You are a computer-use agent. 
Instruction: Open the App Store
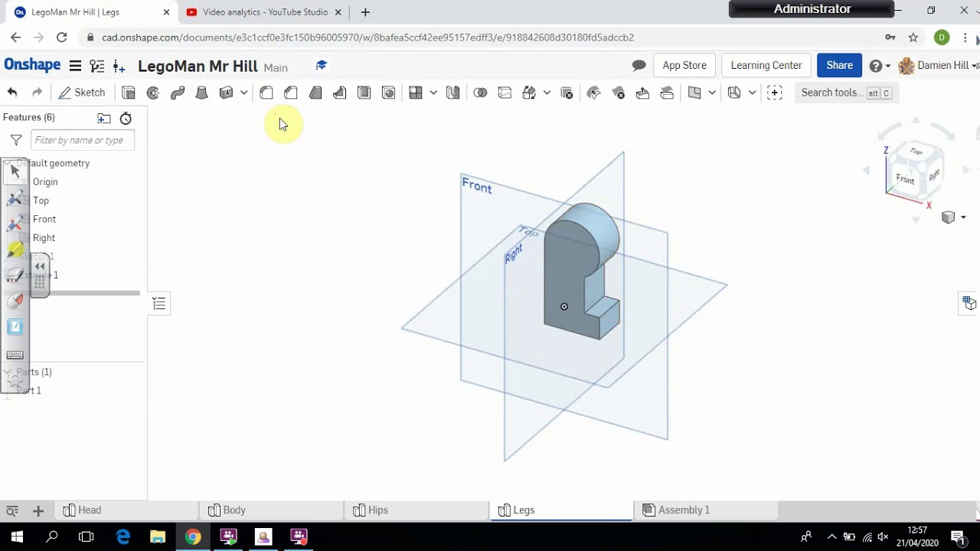click(684, 66)
